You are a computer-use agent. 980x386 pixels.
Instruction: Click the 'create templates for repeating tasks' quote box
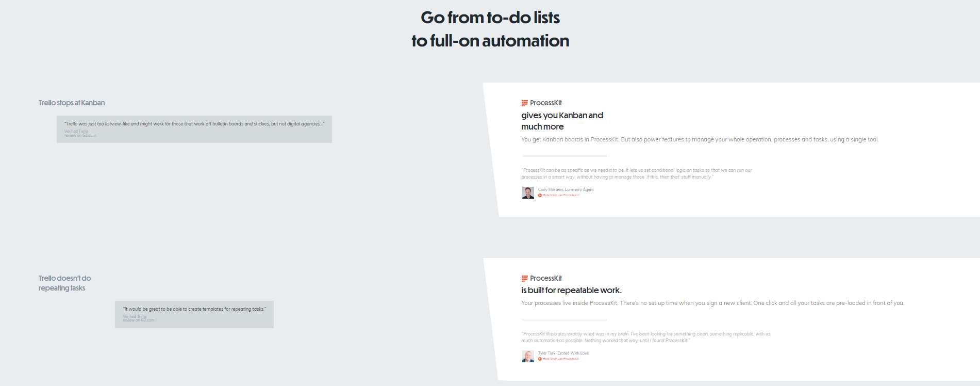(194, 310)
